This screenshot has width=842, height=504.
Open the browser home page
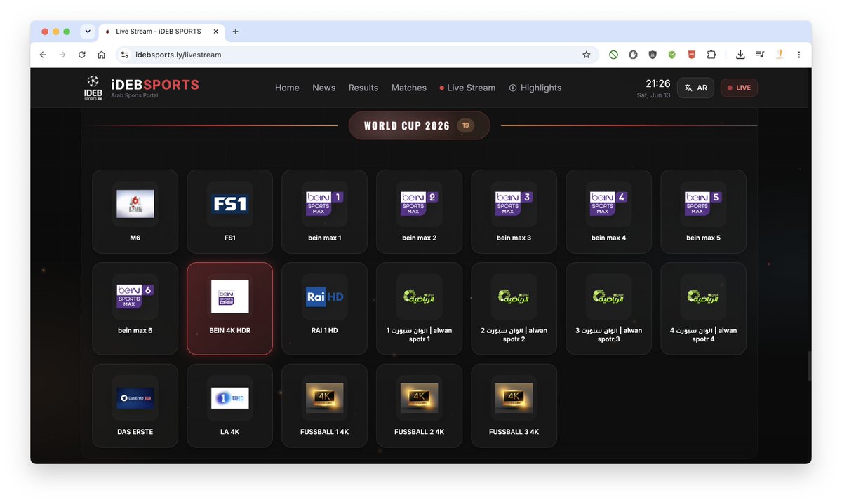pyautogui.click(x=102, y=55)
